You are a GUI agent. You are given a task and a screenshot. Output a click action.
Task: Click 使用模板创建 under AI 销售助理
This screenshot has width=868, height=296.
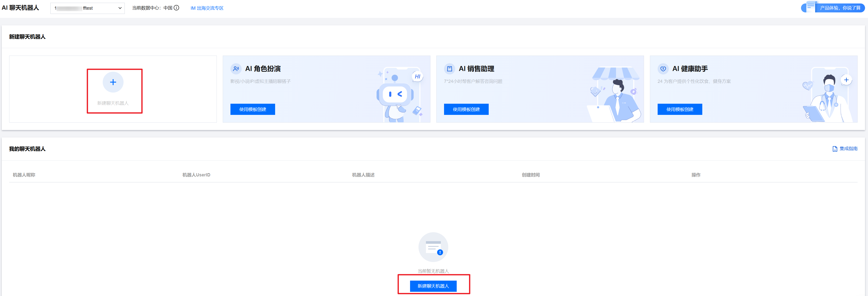pos(466,109)
